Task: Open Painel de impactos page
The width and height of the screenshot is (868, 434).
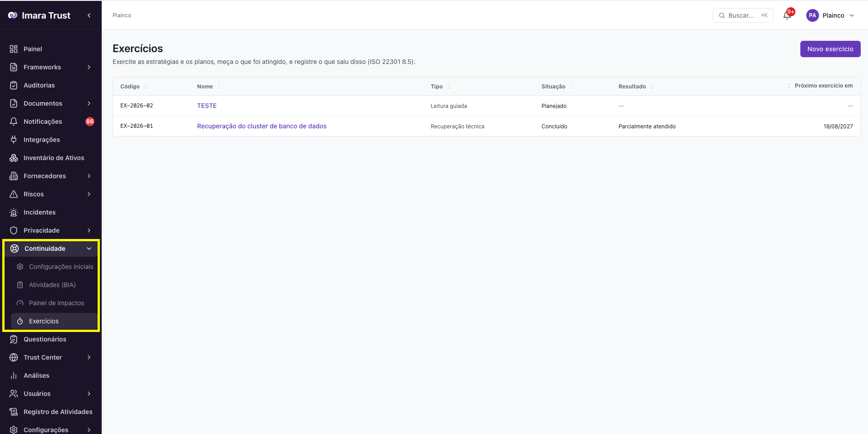Action: coord(55,303)
